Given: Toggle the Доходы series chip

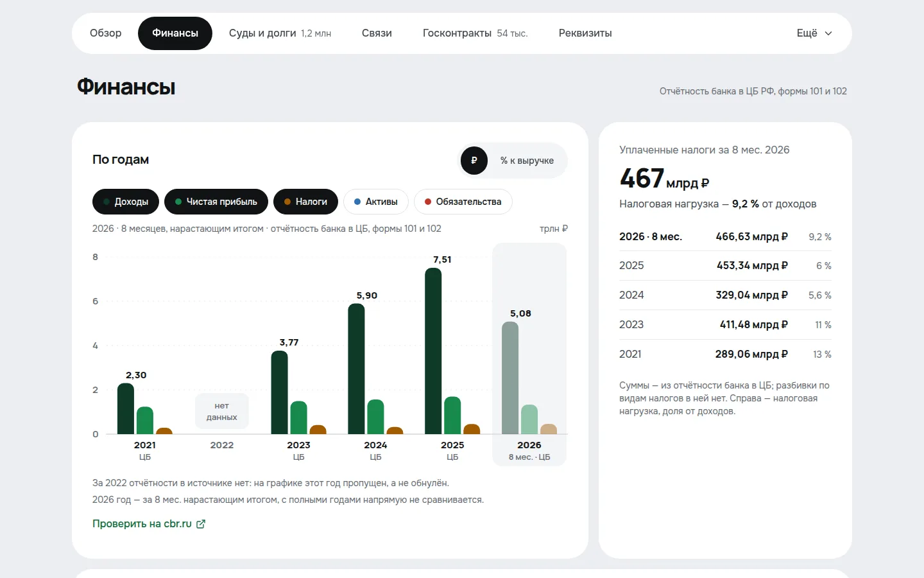Looking at the screenshot, I should tap(126, 202).
